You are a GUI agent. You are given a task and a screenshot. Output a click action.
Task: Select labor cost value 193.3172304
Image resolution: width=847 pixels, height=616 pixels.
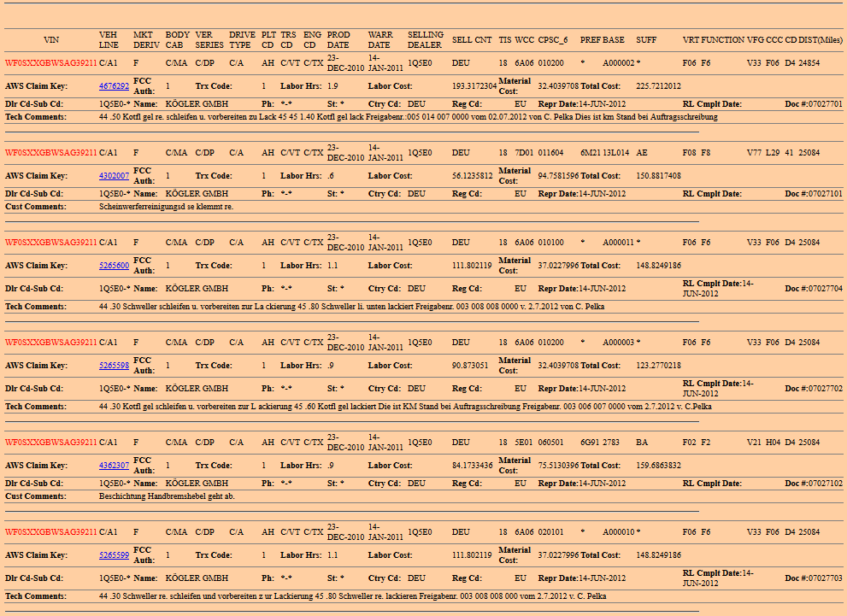[x=474, y=86]
